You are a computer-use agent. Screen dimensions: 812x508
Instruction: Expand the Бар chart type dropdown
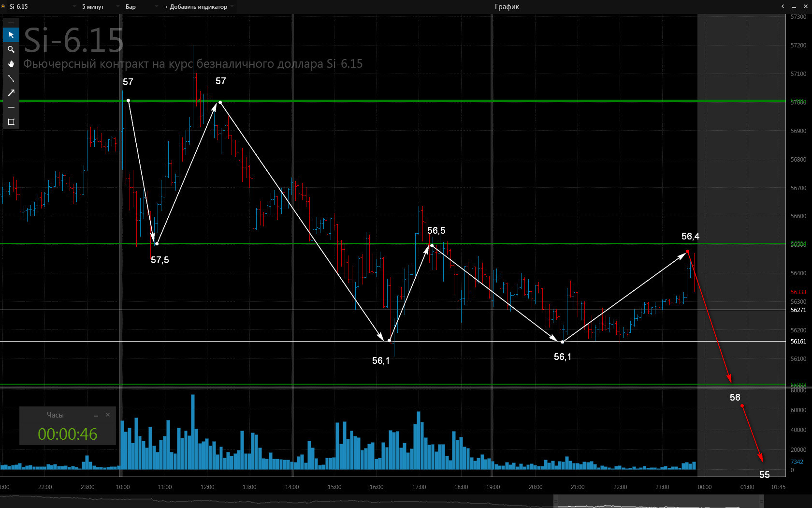pyautogui.click(x=141, y=7)
